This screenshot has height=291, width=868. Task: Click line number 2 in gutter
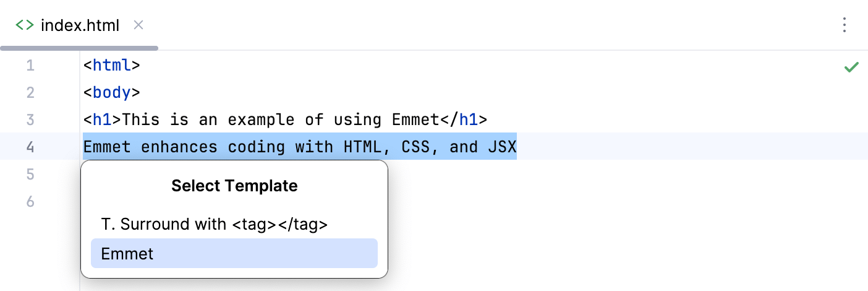[30, 93]
